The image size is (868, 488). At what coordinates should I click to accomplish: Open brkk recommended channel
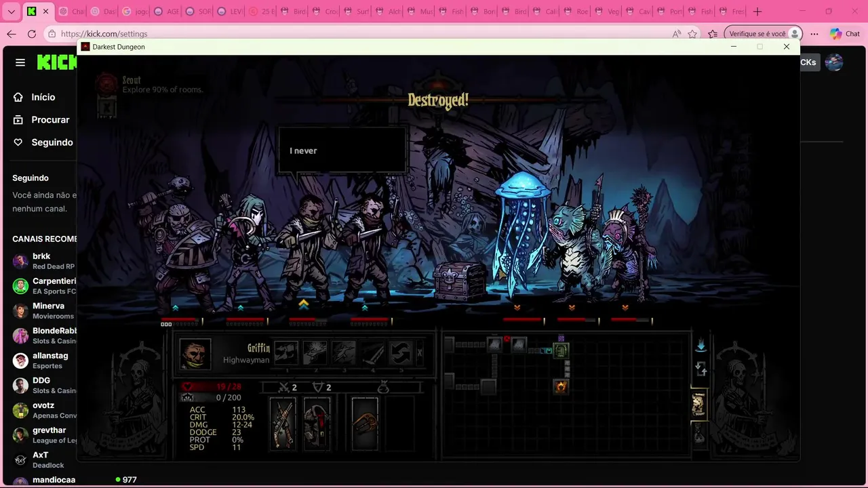[44, 261]
